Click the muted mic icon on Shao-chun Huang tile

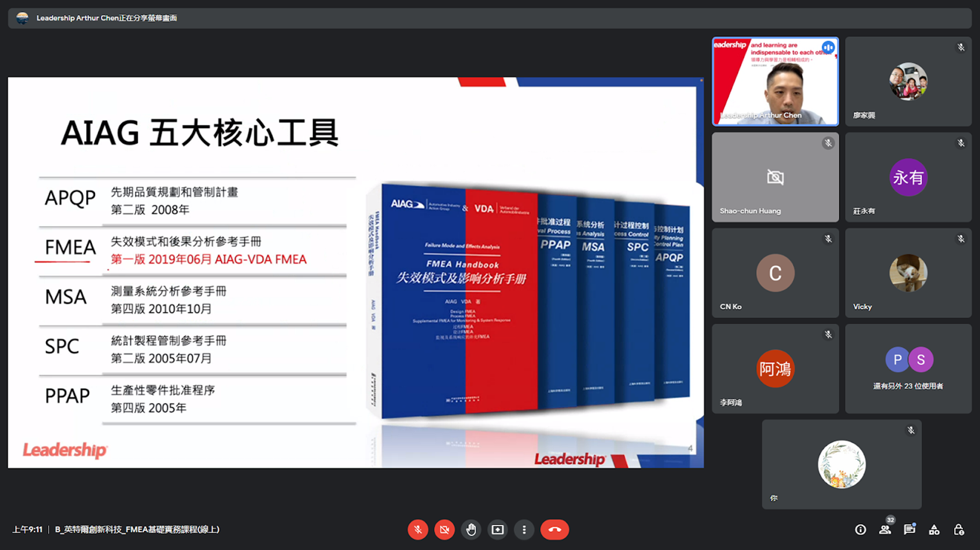(x=828, y=143)
